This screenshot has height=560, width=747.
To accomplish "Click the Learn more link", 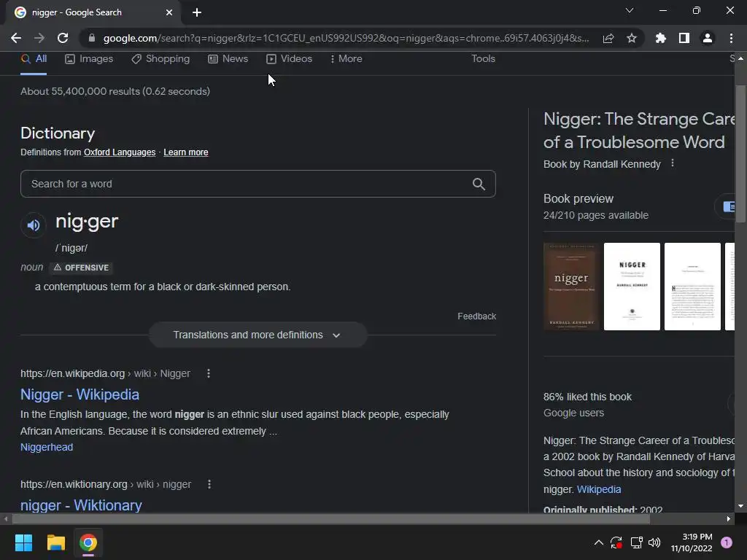I will pyautogui.click(x=186, y=152).
